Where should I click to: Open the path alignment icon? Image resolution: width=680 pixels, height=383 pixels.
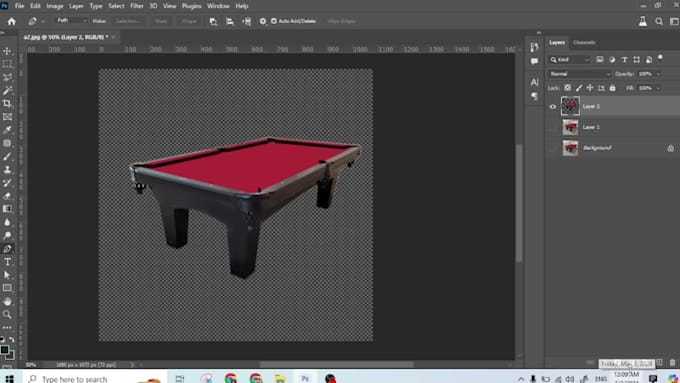[x=230, y=21]
